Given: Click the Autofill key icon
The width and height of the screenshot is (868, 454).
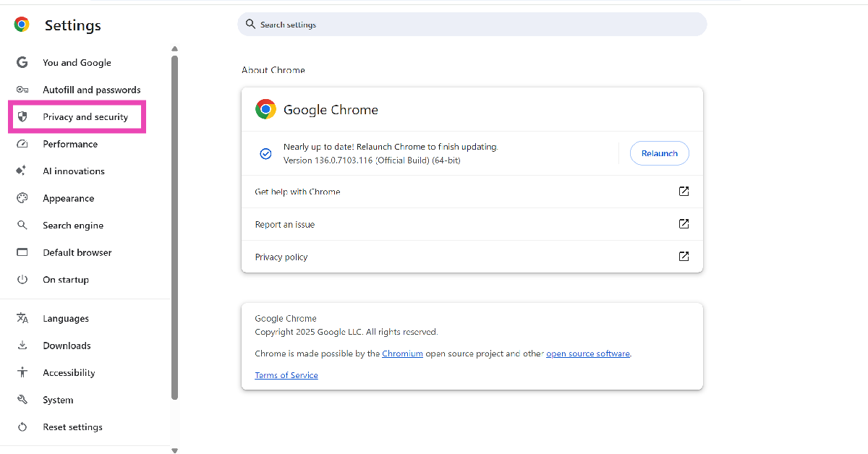Looking at the screenshot, I should (22, 90).
